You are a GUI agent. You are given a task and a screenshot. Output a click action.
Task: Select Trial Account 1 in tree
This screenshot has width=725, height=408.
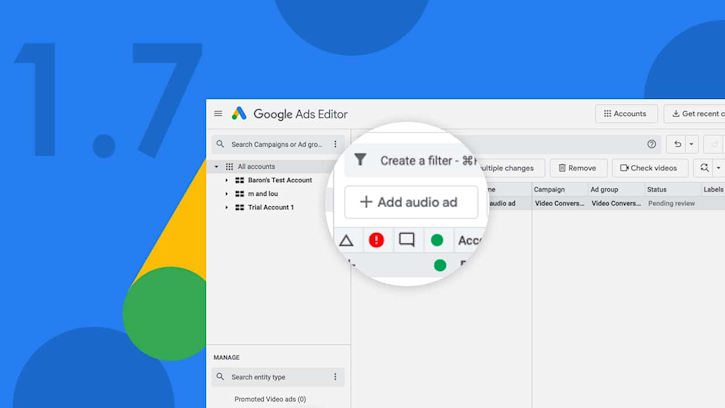[271, 208]
